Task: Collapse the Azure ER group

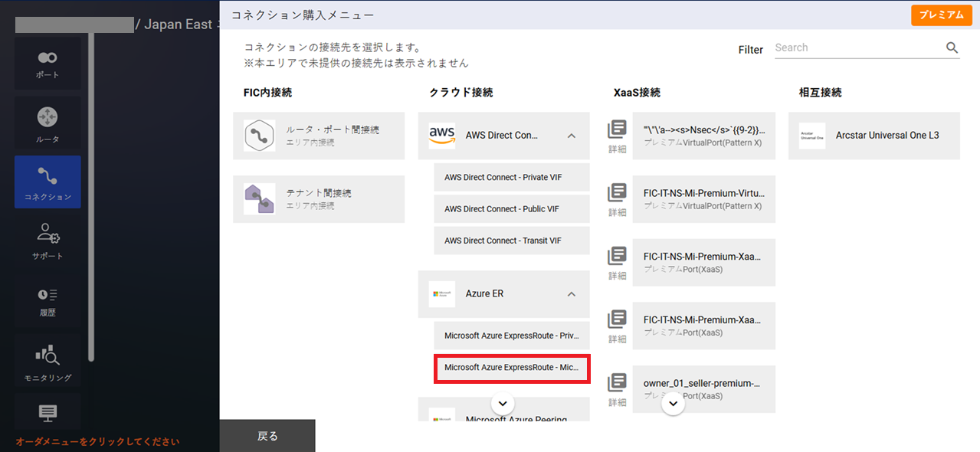Action: click(x=571, y=294)
